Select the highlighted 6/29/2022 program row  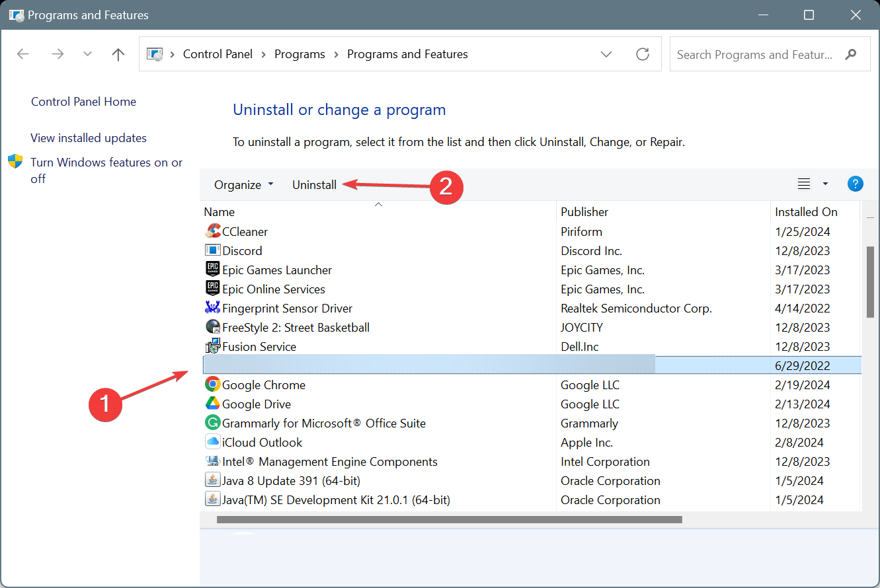532,365
